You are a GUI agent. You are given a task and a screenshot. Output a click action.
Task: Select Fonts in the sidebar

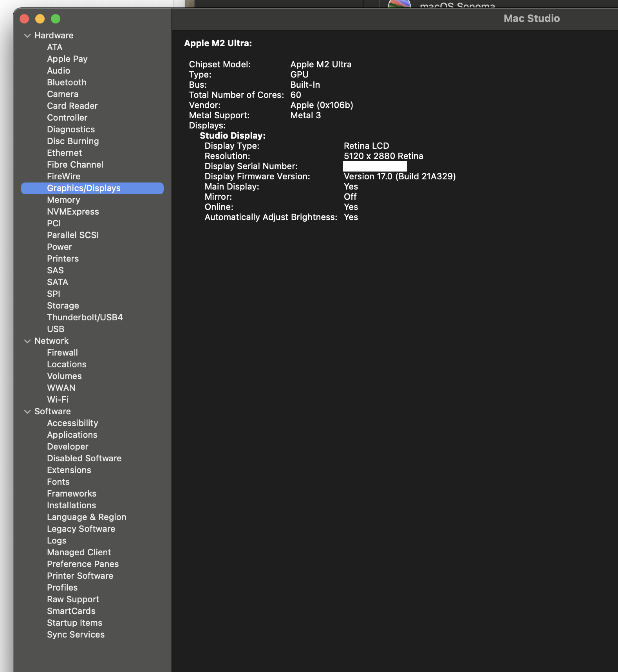pyautogui.click(x=58, y=482)
